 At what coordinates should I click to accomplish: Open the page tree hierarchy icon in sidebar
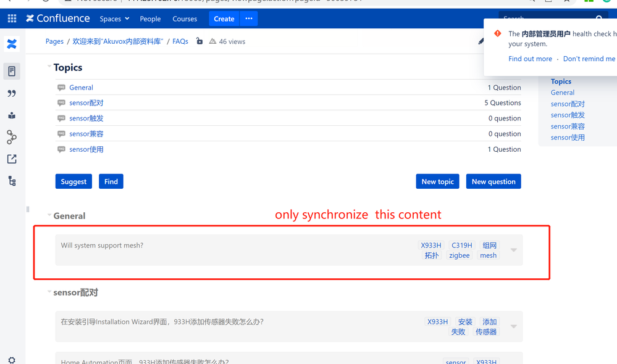11,181
